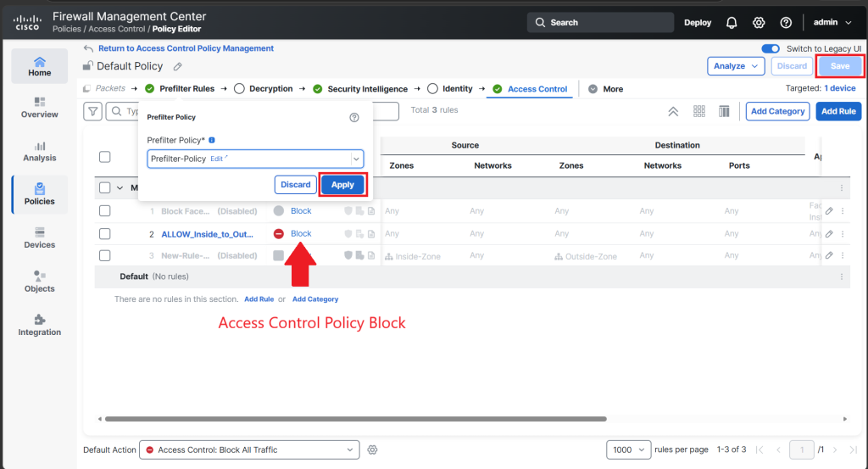This screenshot has width=868, height=469.
Task: Open the Prefilter-Policy selection dropdown
Action: 357,159
